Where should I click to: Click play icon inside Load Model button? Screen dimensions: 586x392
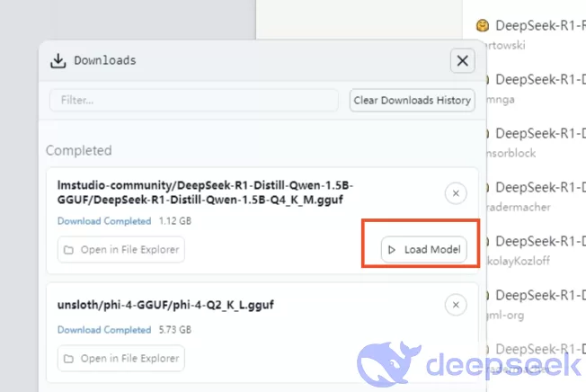pyautogui.click(x=392, y=250)
